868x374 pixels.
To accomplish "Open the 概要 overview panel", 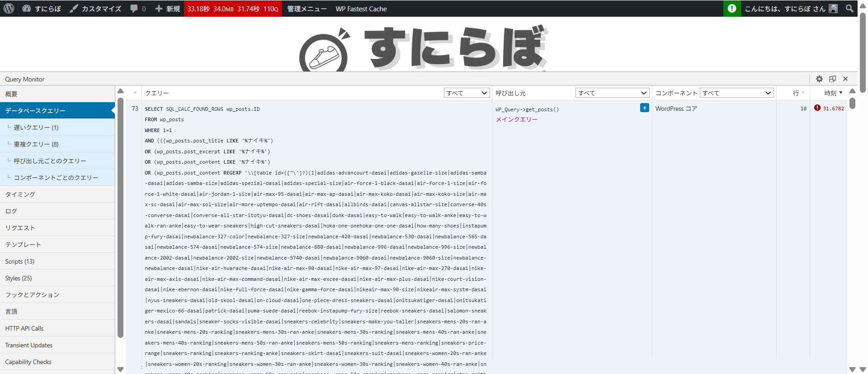I will click(x=57, y=94).
